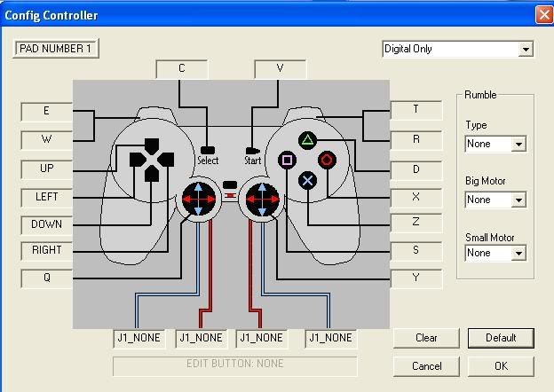Edit the L2 mapping box labeled E
This screenshot has height=392, width=554.
tap(47, 112)
